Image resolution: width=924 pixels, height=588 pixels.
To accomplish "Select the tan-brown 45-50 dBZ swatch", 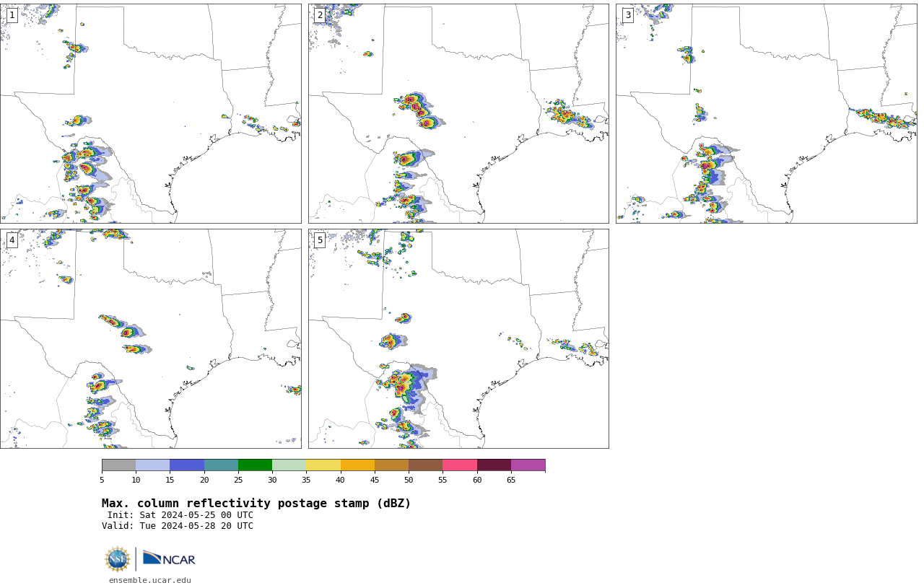I will pos(391,465).
